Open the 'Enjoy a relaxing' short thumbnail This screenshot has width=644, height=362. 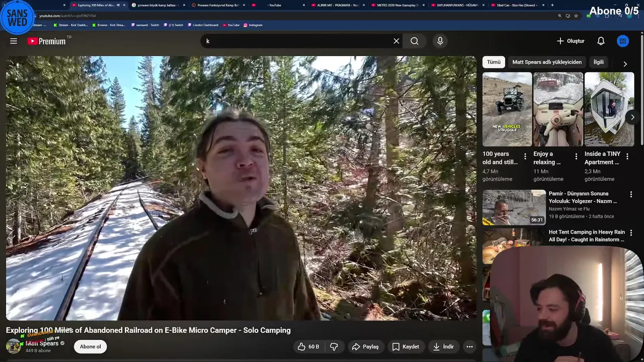(558, 109)
